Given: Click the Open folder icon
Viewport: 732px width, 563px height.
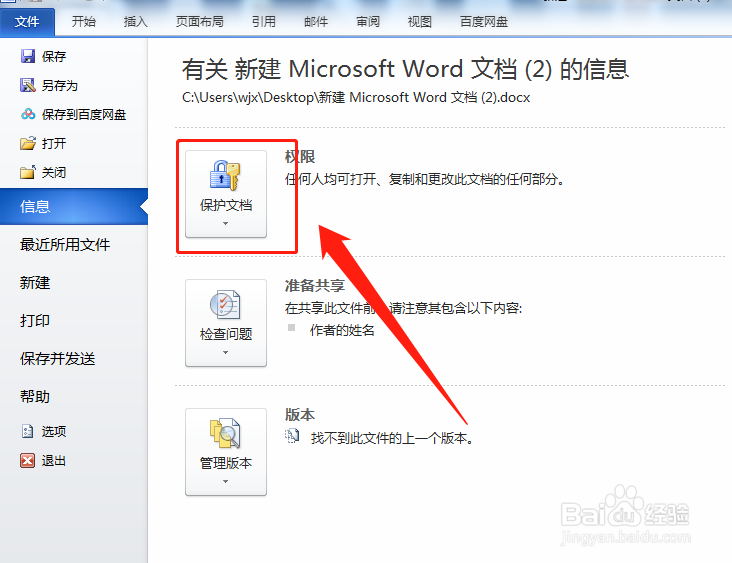Looking at the screenshot, I should tap(28, 143).
